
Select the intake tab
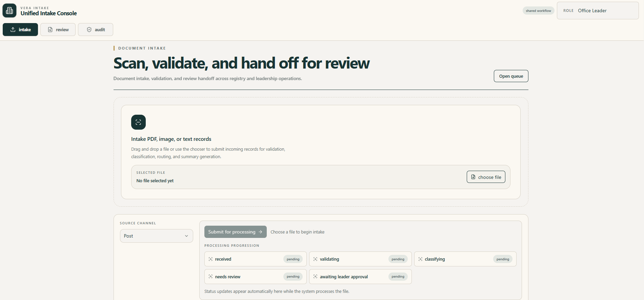(20, 30)
